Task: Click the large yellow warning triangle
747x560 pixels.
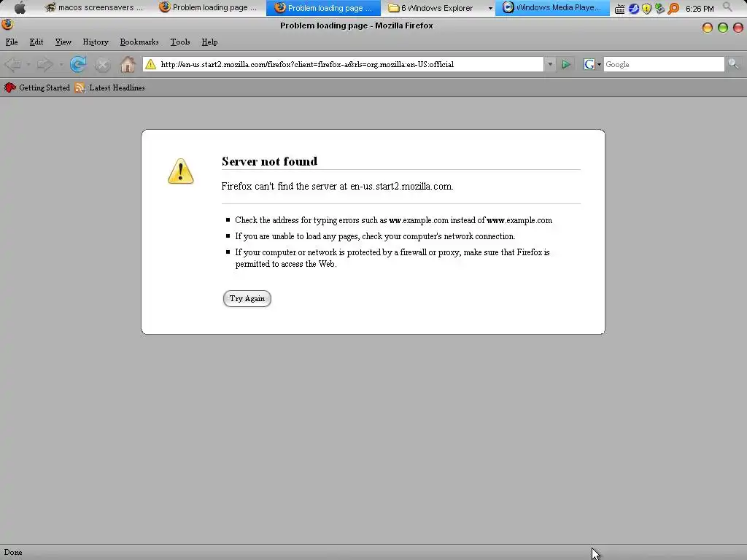Action: tap(181, 171)
